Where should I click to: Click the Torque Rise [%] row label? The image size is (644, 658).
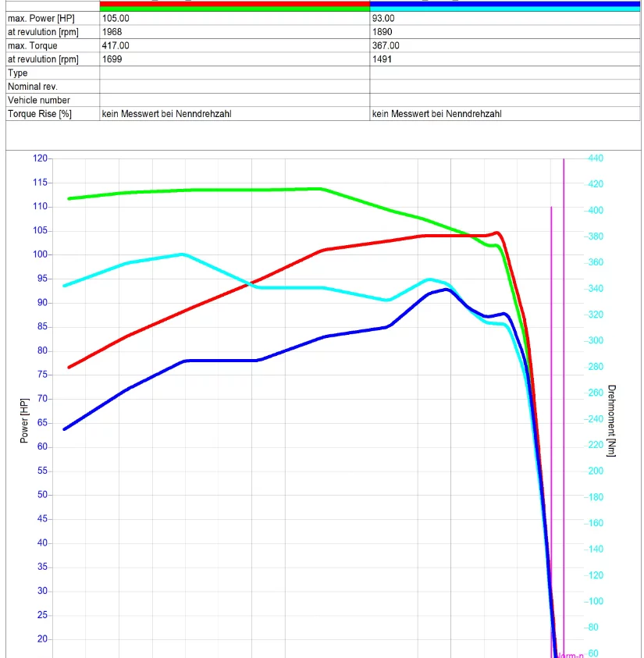(x=40, y=114)
